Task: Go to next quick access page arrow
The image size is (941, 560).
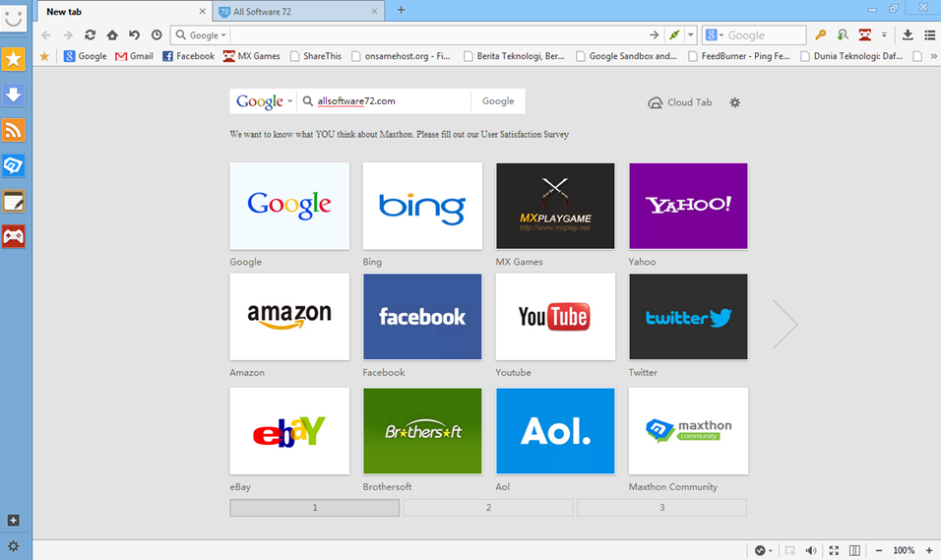Action: [x=784, y=324]
